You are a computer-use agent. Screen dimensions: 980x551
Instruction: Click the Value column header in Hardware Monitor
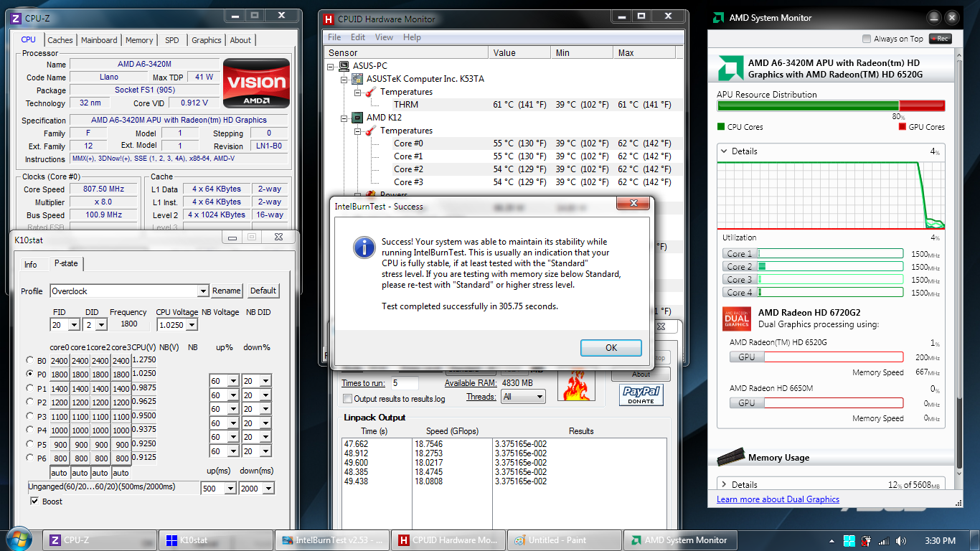point(521,53)
